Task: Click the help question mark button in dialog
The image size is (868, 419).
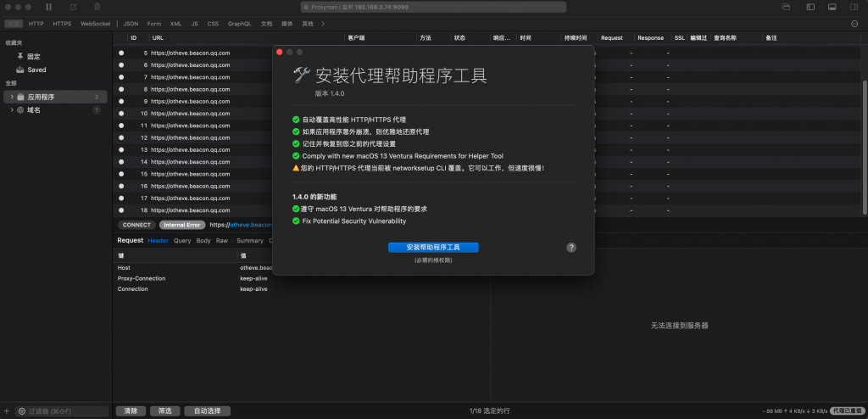Action: click(x=571, y=248)
